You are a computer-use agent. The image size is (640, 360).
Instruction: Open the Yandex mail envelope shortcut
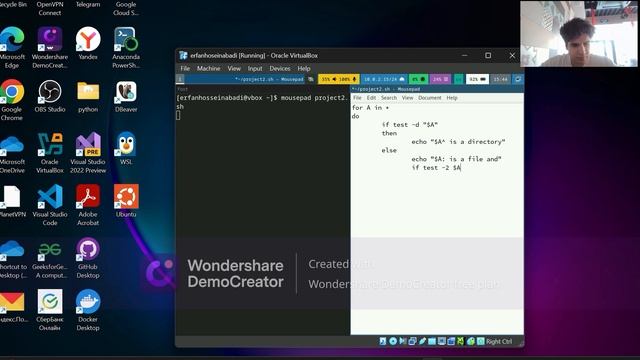[12, 306]
